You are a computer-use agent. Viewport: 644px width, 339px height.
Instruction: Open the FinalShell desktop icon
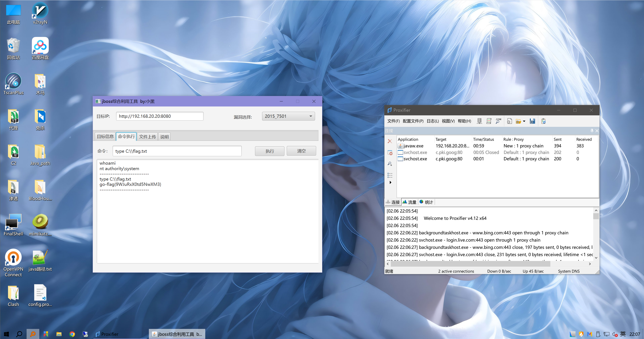(13, 225)
